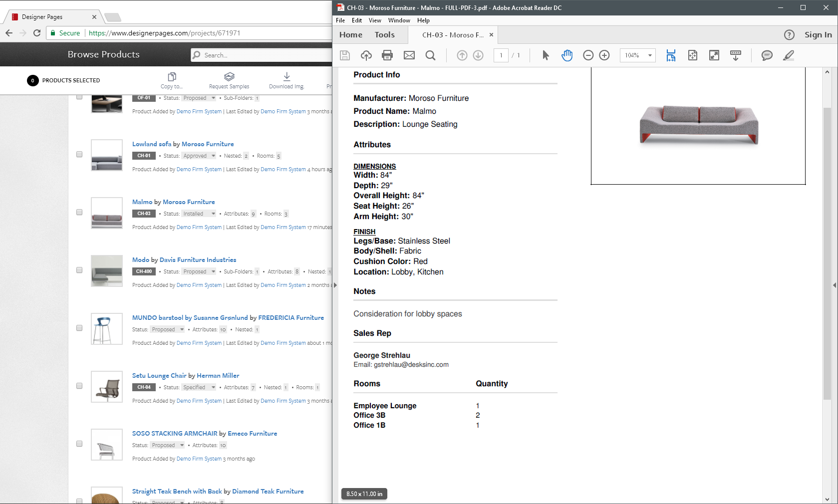Switch to the Tools tab in Acrobat
838x504 pixels.
click(x=385, y=35)
